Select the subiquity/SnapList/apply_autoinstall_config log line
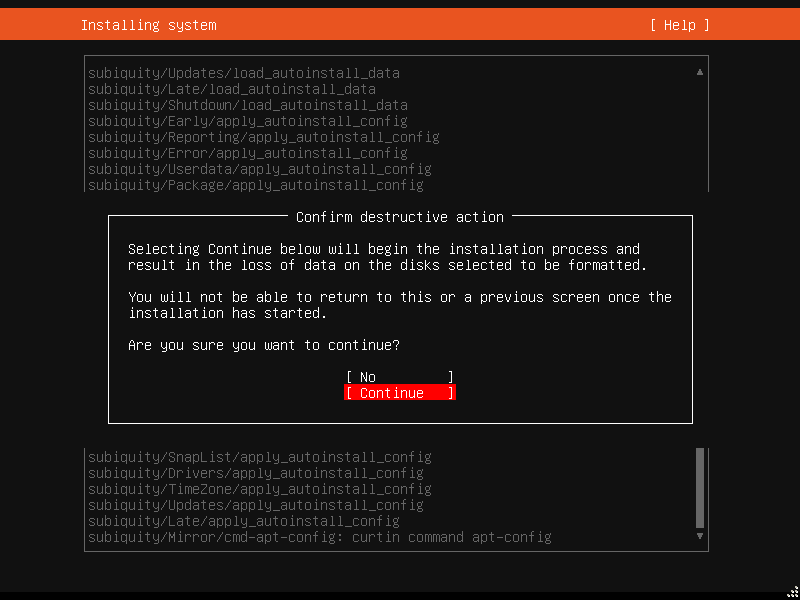Screen dimensions: 800x600 point(260,457)
